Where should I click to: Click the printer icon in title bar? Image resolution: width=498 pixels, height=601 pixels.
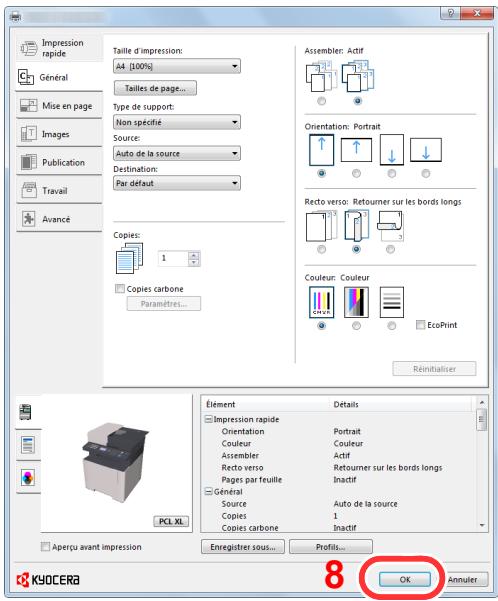16,17
